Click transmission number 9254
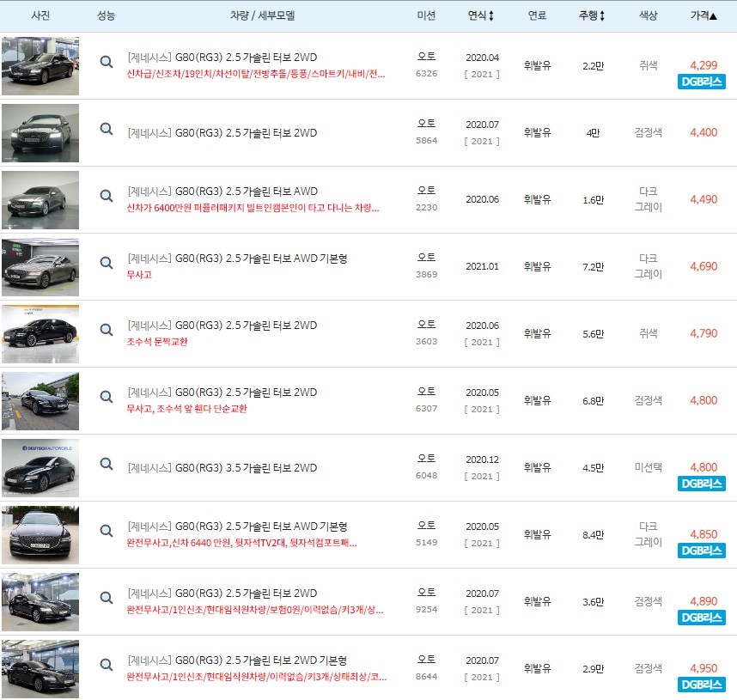 click(426, 609)
